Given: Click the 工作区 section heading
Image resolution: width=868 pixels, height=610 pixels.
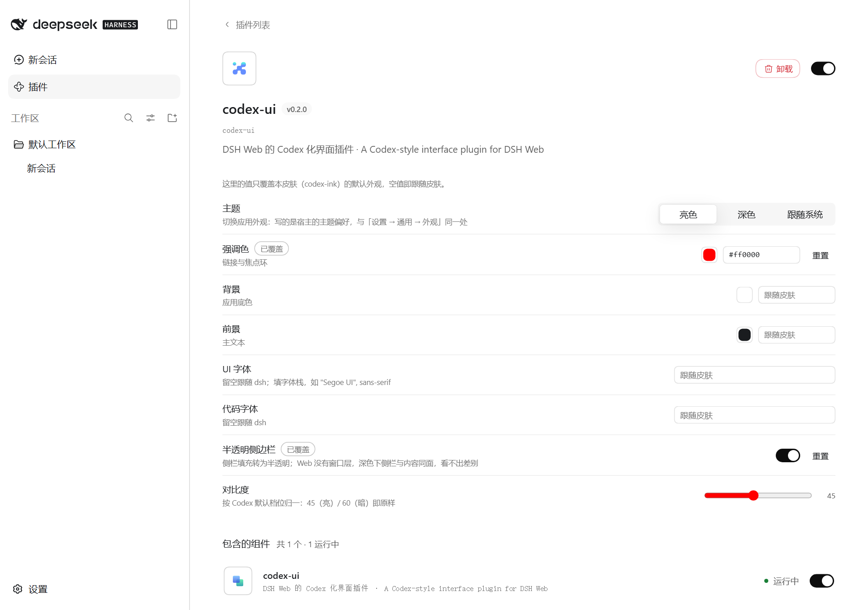Looking at the screenshot, I should point(25,118).
